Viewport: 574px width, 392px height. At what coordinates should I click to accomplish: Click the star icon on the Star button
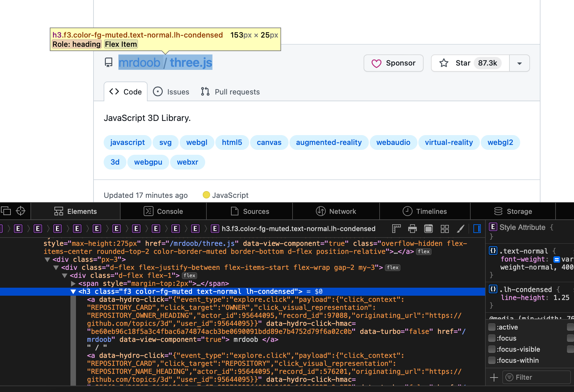[x=444, y=63]
